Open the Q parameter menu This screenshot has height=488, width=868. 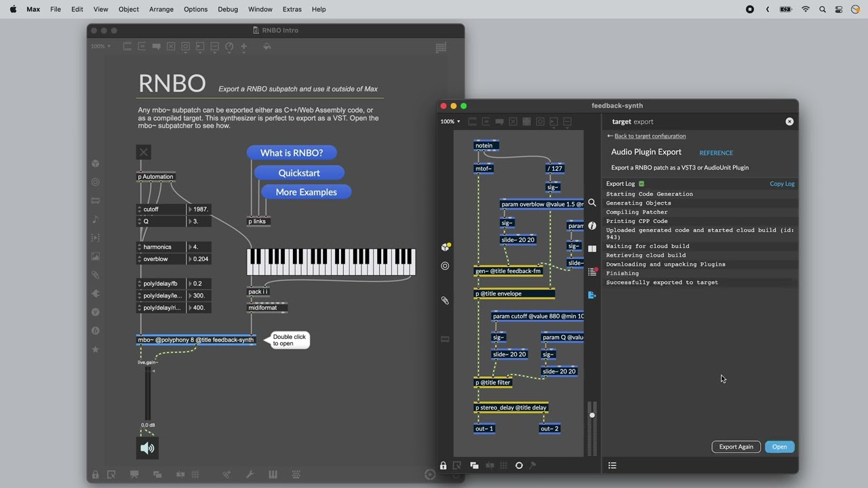[x=161, y=222]
